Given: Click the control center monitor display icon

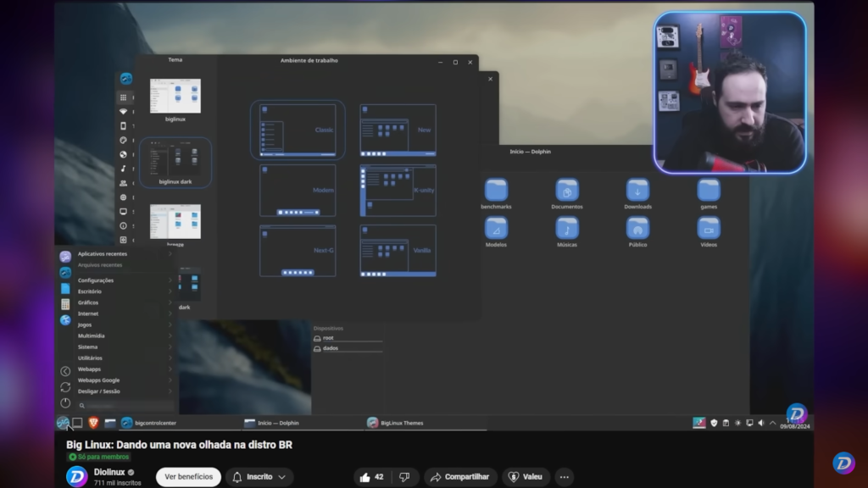Looking at the screenshot, I should pyautogui.click(x=124, y=211).
